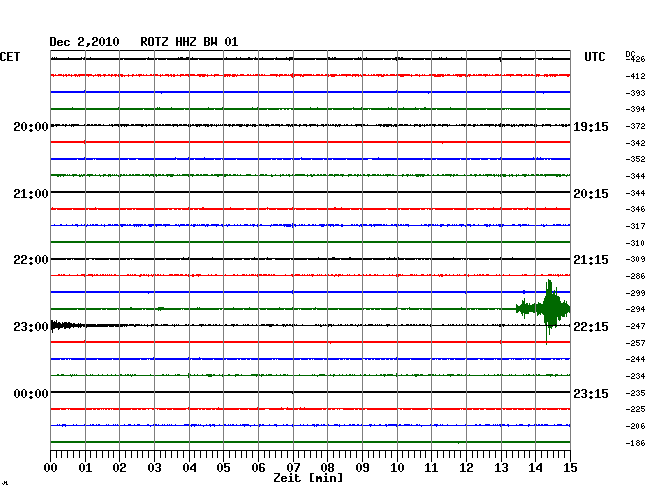Click the 20:15 UTC time label

point(591,194)
